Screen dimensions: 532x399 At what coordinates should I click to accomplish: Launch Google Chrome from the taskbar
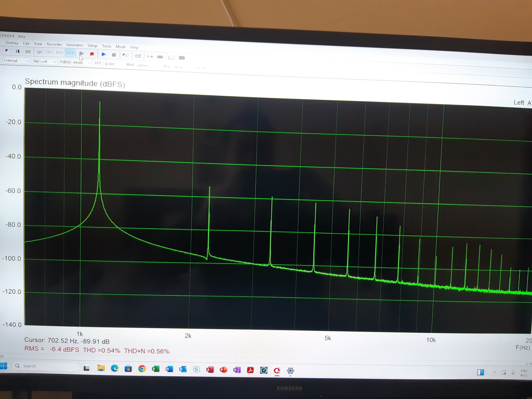[x=142, y=369]
